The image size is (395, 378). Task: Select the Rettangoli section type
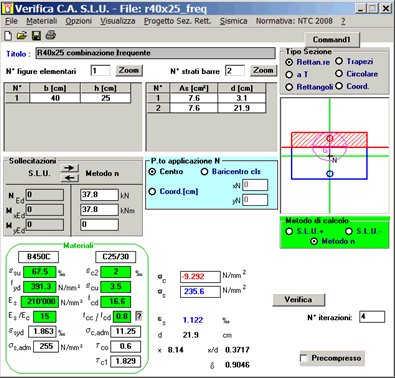pos(289,87)
